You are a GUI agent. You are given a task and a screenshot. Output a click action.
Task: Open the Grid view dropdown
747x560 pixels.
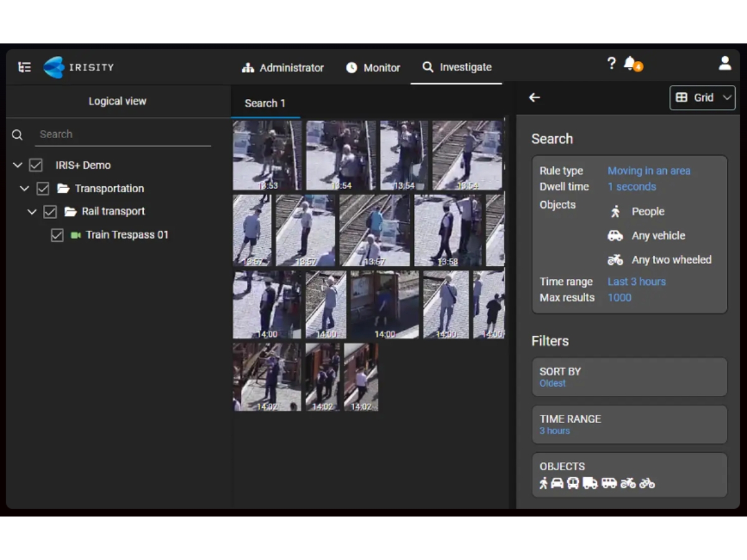click(x=702, y=98)
